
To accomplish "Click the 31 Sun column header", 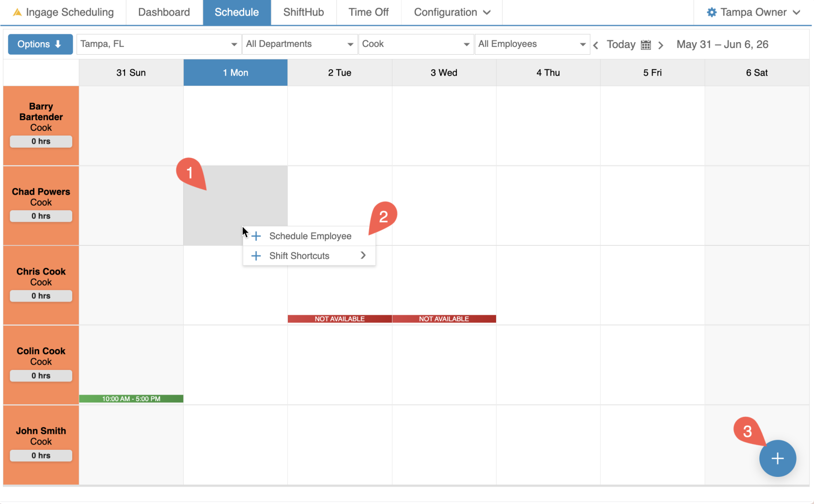I will [x=131, y=73].
